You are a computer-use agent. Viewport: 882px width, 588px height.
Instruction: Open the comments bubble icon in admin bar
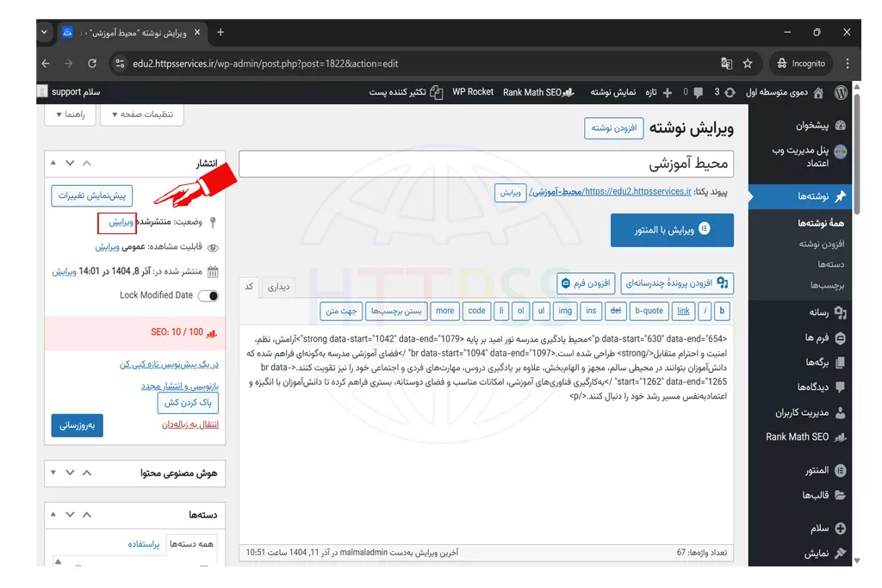698,92
